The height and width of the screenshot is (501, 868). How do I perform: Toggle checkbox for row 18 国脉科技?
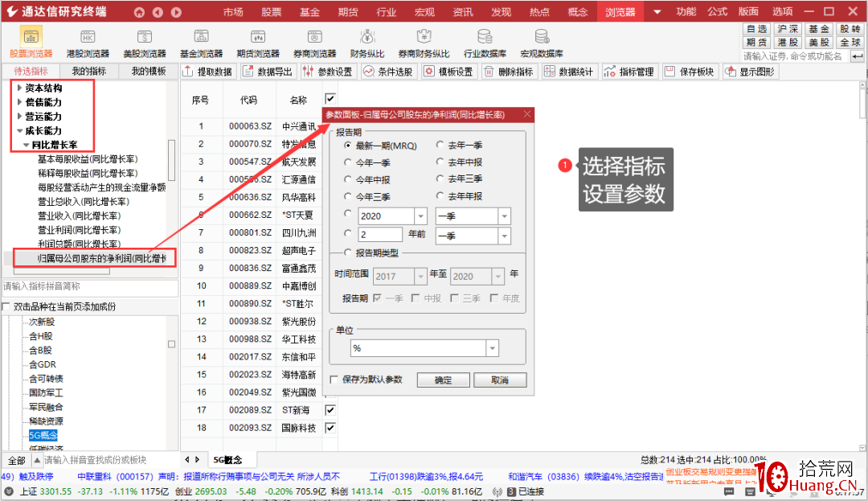coord(330,428)
